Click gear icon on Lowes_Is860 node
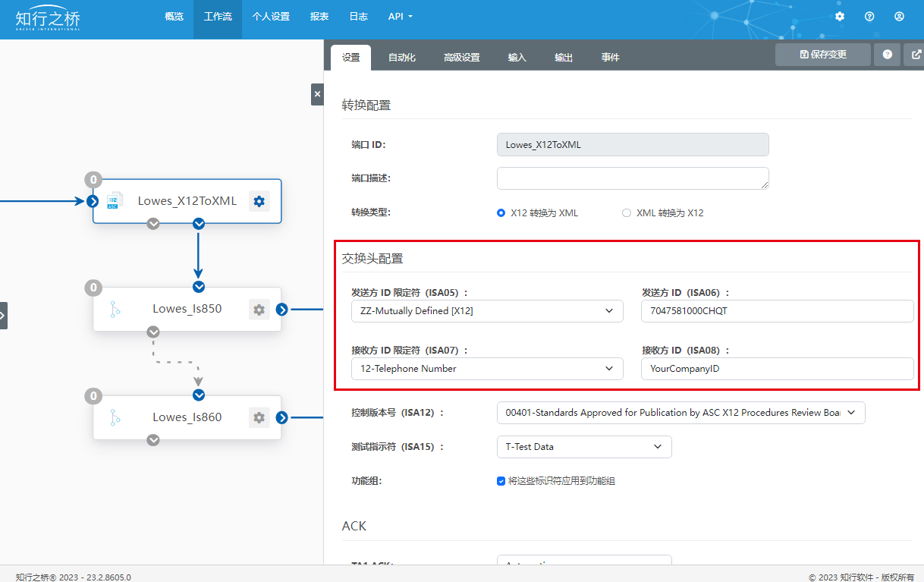Viewport: 924px width, 582px height. 259,417
